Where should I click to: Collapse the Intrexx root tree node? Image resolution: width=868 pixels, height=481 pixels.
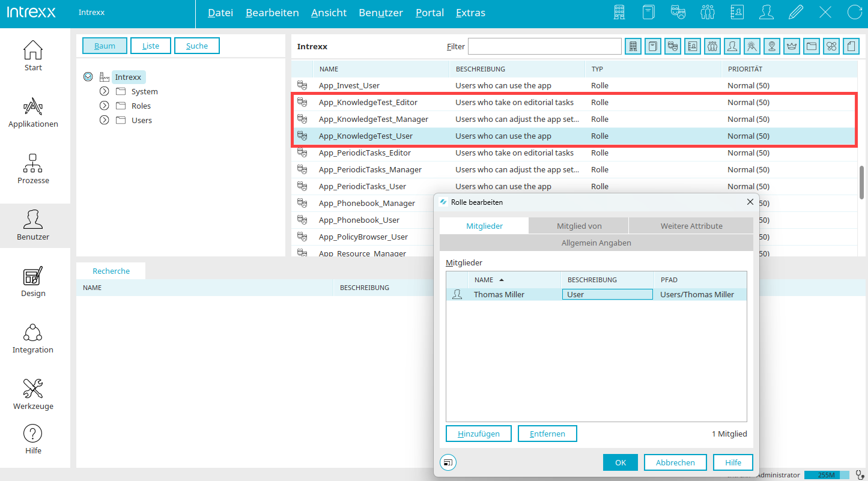click(88, 77)
